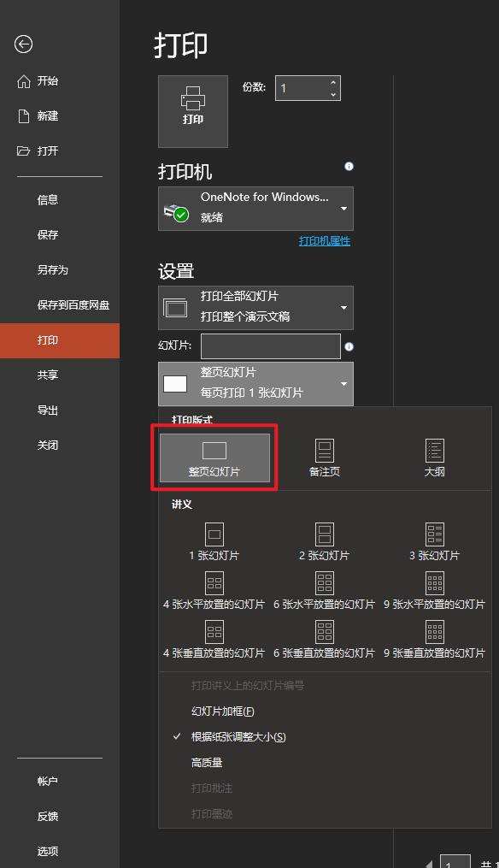Select the 打印 tab in sidebar
The height and width of the screenshot is (868, 499).
[60, 340]
